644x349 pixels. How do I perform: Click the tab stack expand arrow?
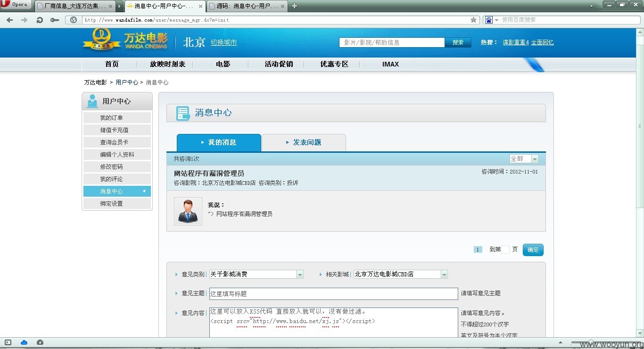click(120, 6)
